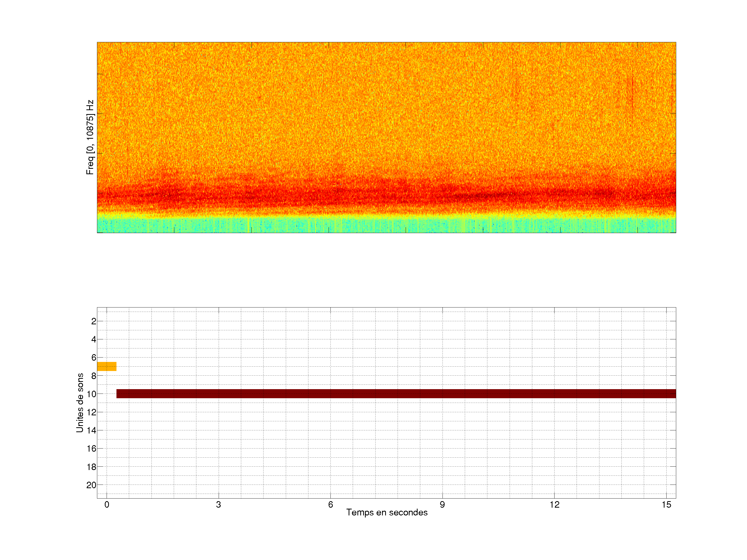This screenshot has width=747, height=560.
Task: Click the 'Unites de sons' axis label
Action: (x=80, y=403)
